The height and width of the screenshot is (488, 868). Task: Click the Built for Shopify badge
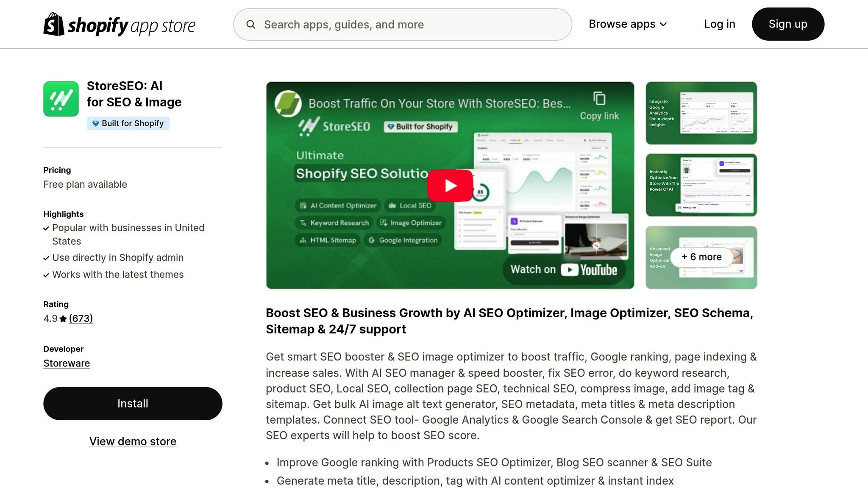tap(128, 123)
